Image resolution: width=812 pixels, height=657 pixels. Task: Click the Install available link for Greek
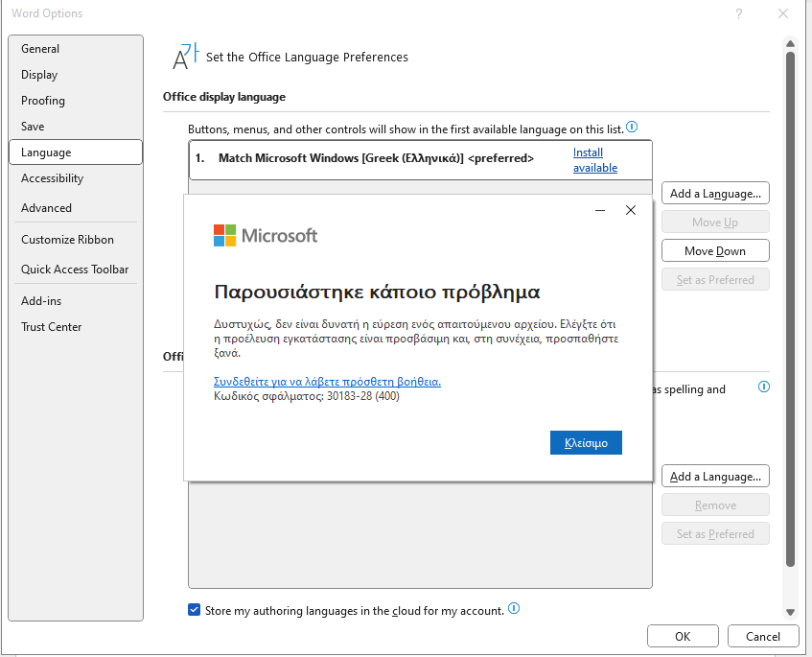tap(595, 160)
